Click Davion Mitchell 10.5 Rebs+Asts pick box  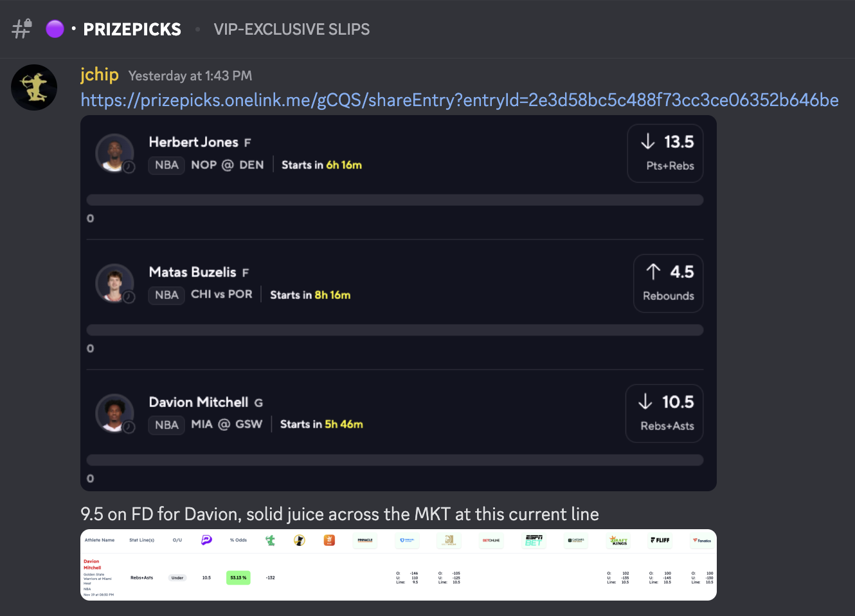tap(664, 413)
